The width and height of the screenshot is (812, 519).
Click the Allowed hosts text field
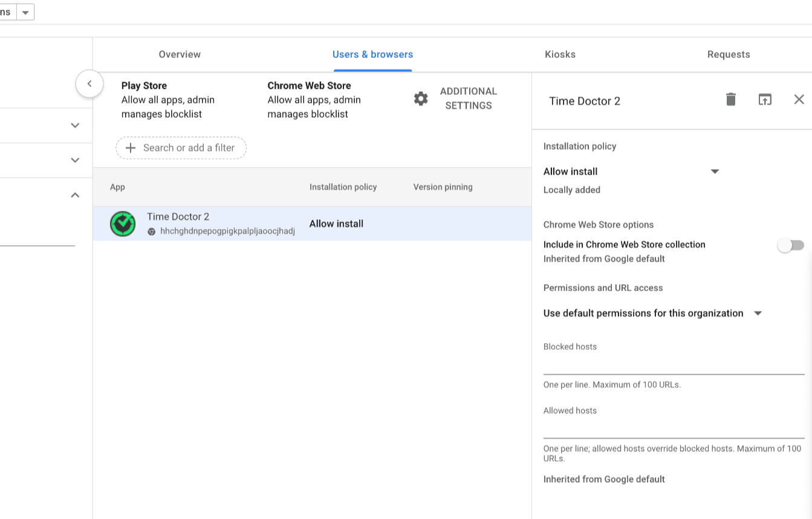click(674, 428)
